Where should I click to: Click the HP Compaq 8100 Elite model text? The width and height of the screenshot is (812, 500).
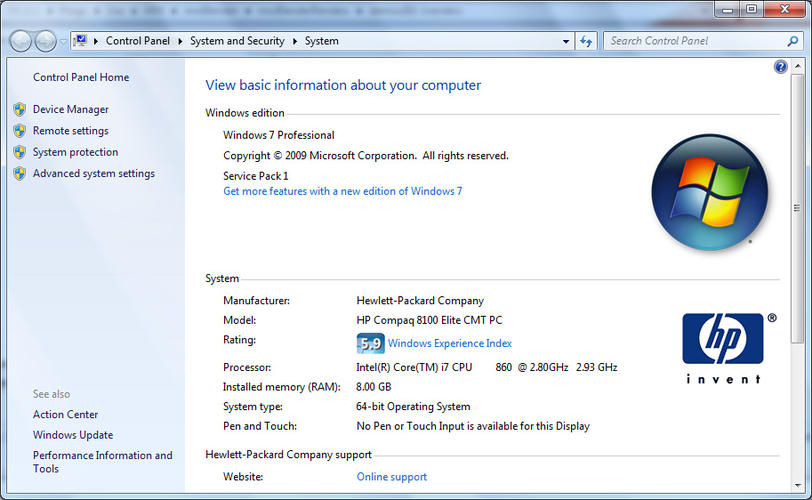(429, 320)
